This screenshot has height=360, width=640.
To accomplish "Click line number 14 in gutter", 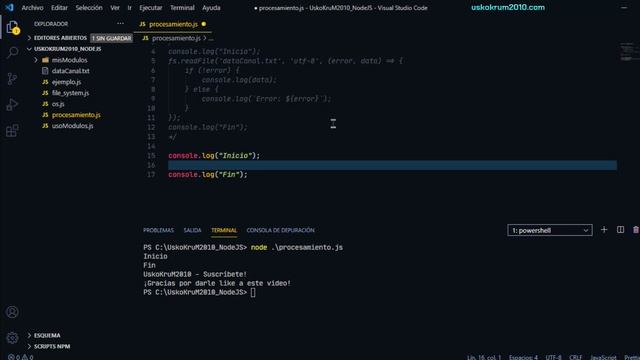I will coord(151,146).
